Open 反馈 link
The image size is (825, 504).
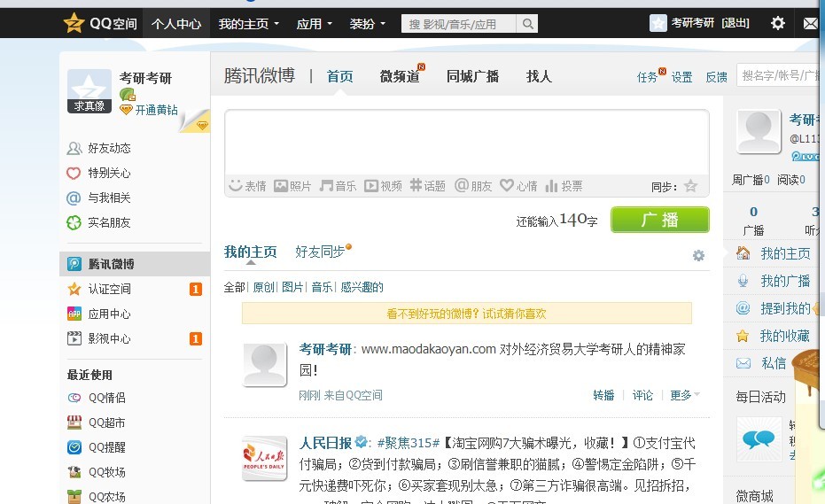click(x=717, y=77)
